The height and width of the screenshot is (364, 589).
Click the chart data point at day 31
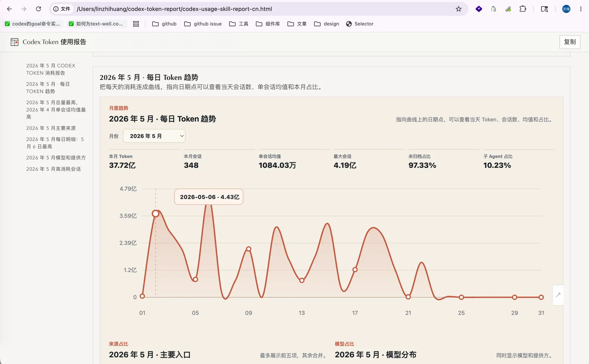pos(541,297)
